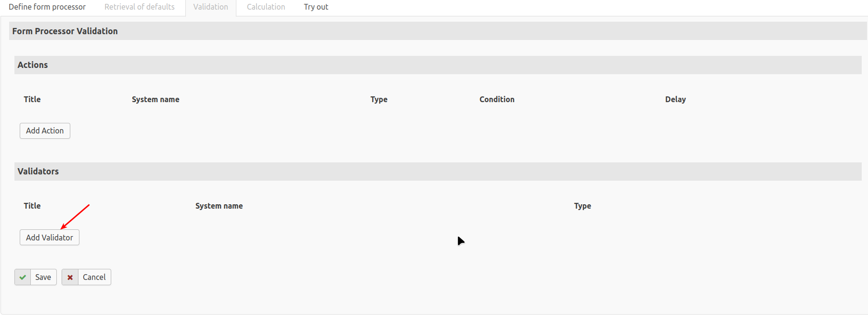Click the Cancel button label
Viewport: 868px width, 318px height.
pos(94,277)
